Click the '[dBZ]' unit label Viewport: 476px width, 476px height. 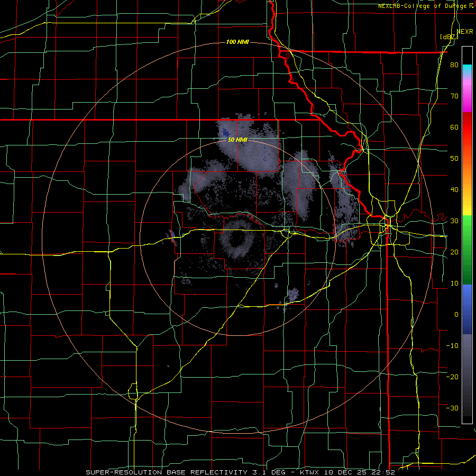449,36
